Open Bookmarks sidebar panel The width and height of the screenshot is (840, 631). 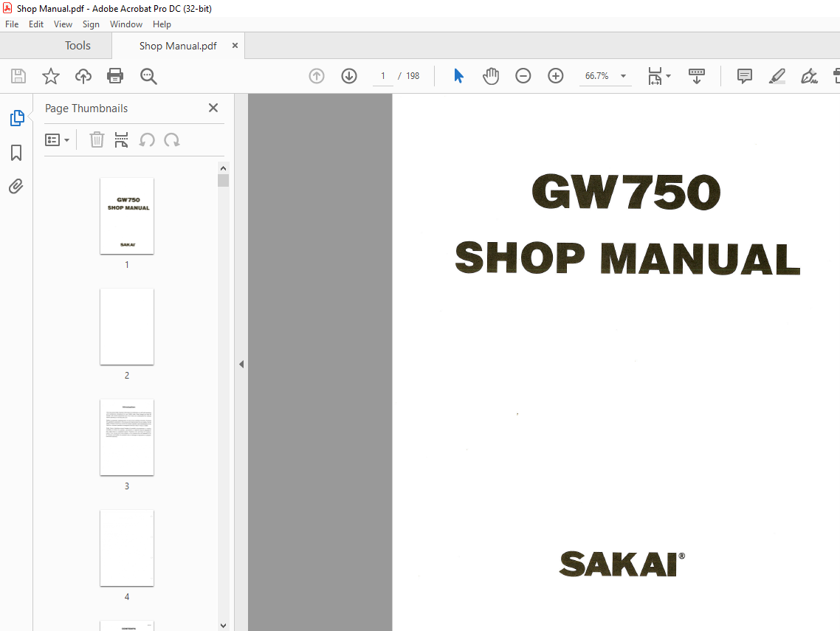pyautogui.click(x=16, y=153)
